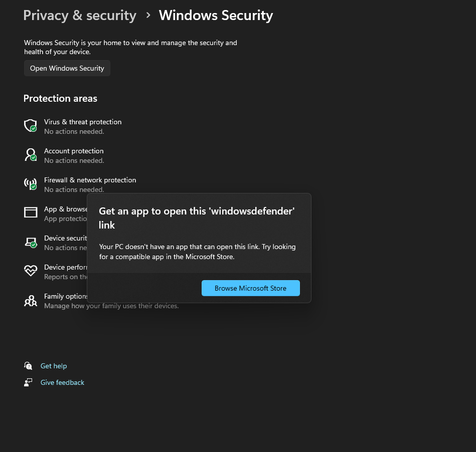Screen dimensions: 476x452
Task: Click the Firewall & network protection antenna icon
Action: pyautogui.click(x=31, y=184)
